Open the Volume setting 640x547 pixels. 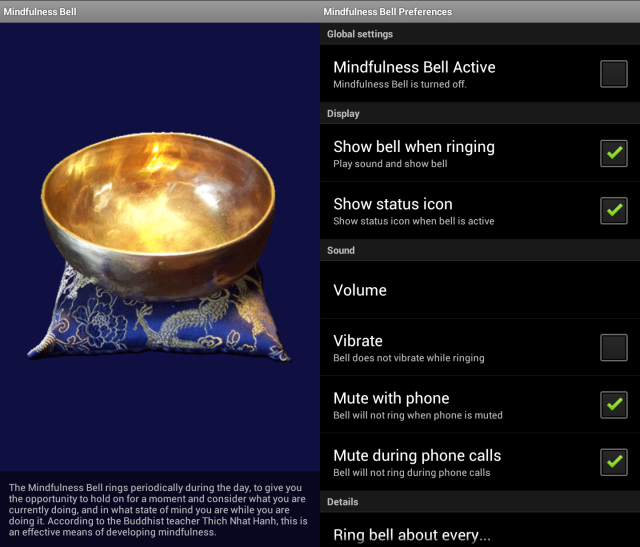click(480, 290)
